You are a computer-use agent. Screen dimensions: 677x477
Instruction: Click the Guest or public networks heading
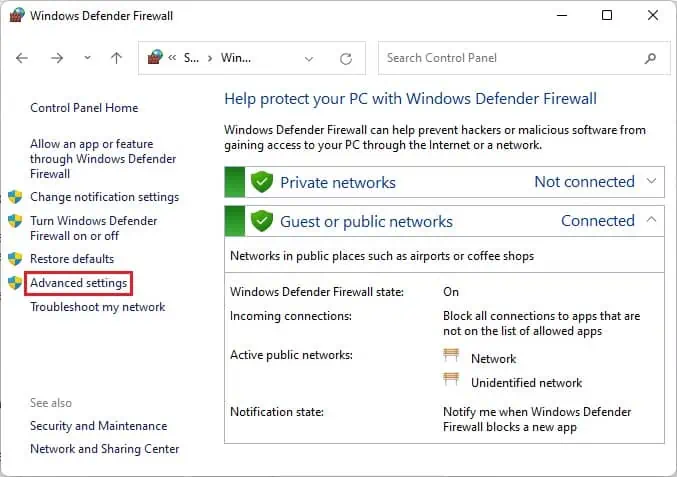pyautogui.click(x=366, y=221)
